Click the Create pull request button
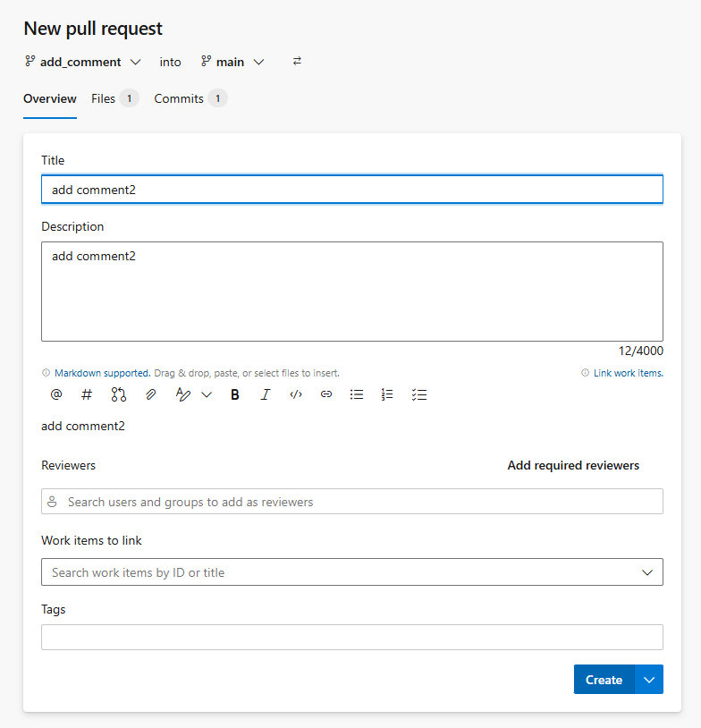 604,680
